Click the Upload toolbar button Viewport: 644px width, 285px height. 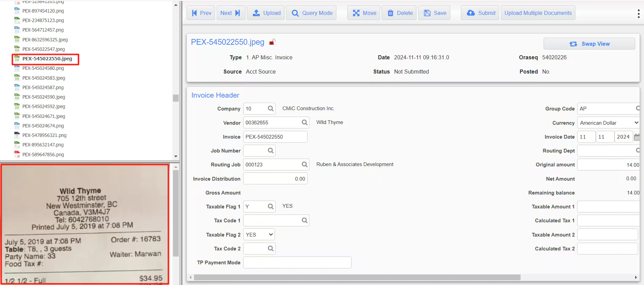click(266, 13)
